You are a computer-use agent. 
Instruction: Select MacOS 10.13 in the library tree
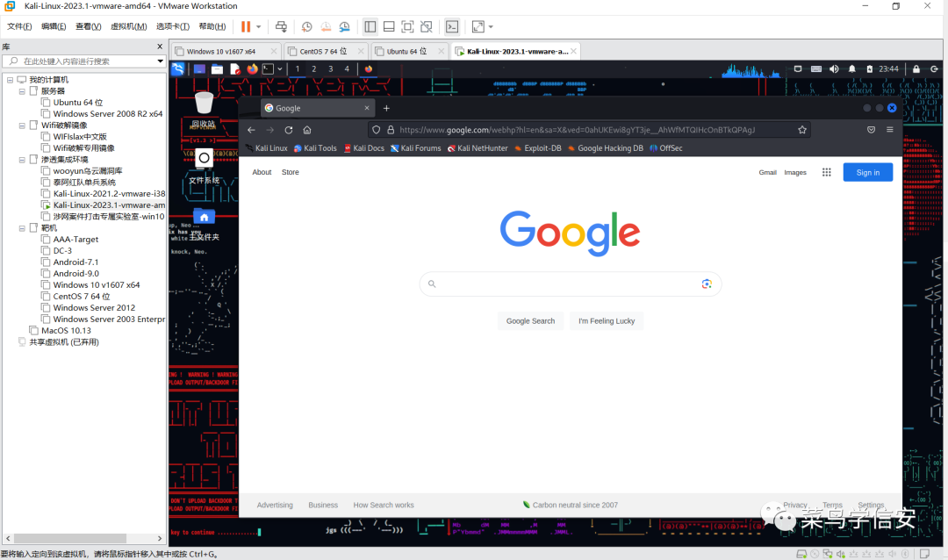(66, 330)
